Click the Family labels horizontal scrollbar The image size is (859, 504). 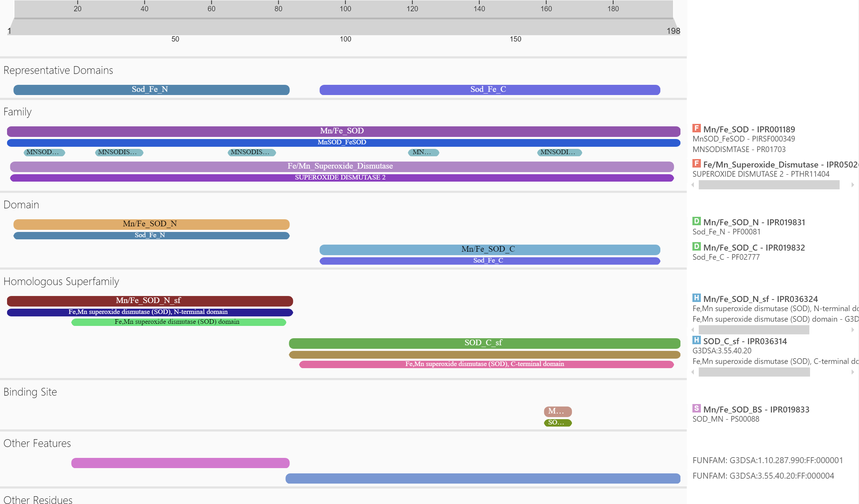(769, 185)
